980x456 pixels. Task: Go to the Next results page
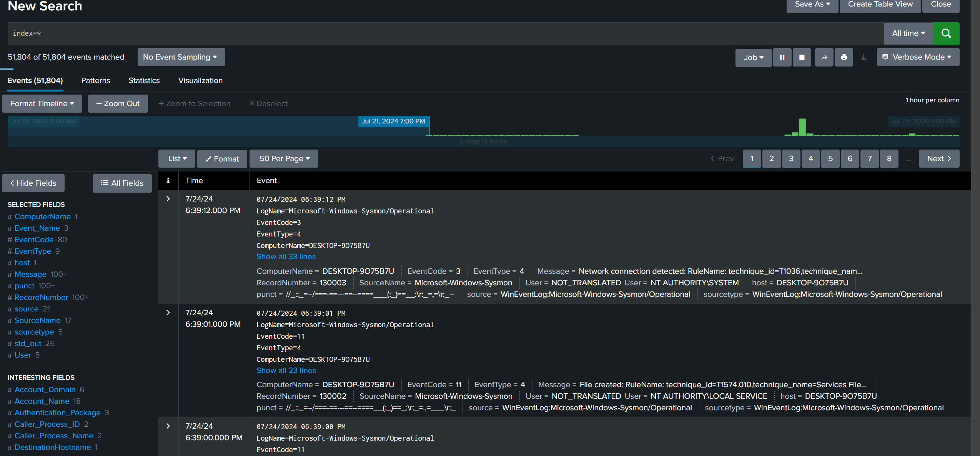[x=939, y=158]
